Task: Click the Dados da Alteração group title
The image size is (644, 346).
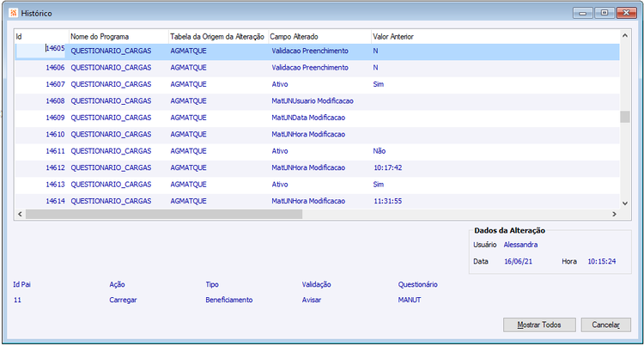Action: click(510, 231)
